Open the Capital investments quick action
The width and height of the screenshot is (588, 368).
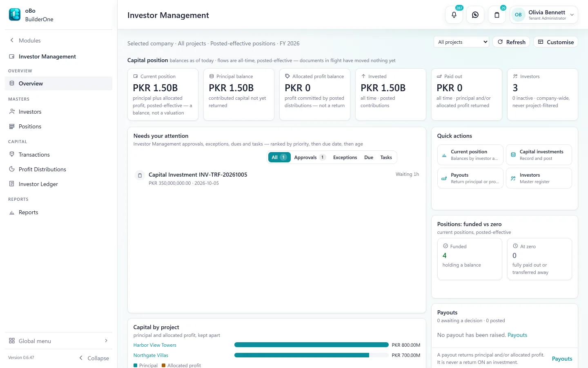click(539, 155)
